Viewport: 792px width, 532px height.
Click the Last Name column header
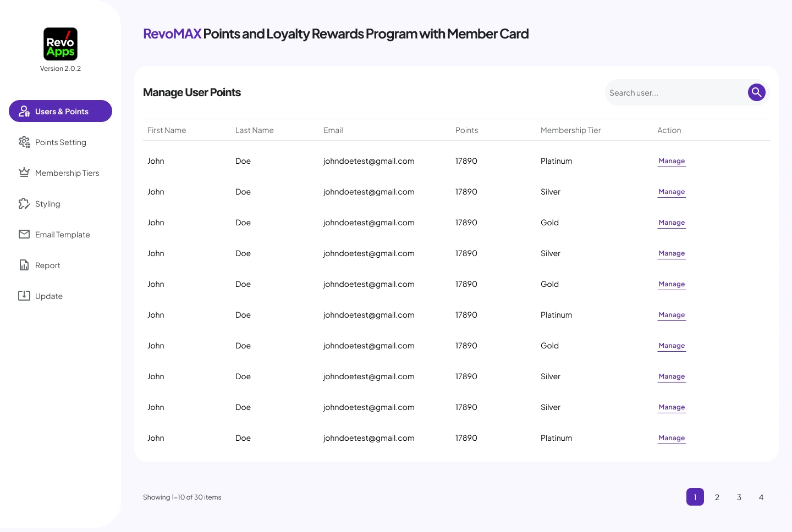(255, 130)
